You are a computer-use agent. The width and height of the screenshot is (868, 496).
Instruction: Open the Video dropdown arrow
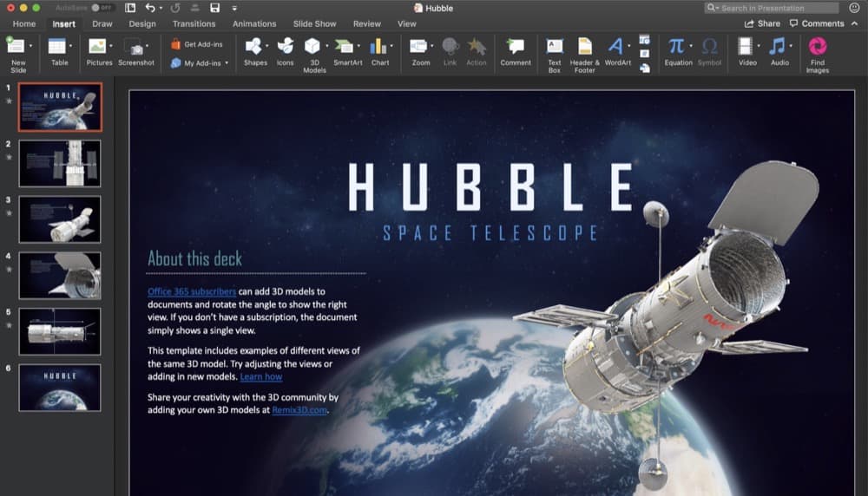(759, 47)
